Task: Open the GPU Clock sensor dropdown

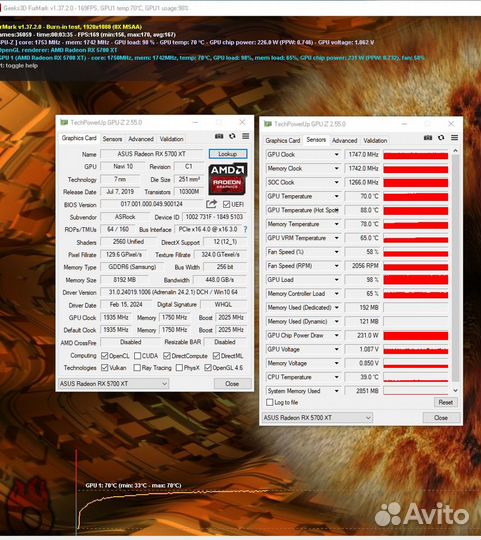Action: [336, 154]
